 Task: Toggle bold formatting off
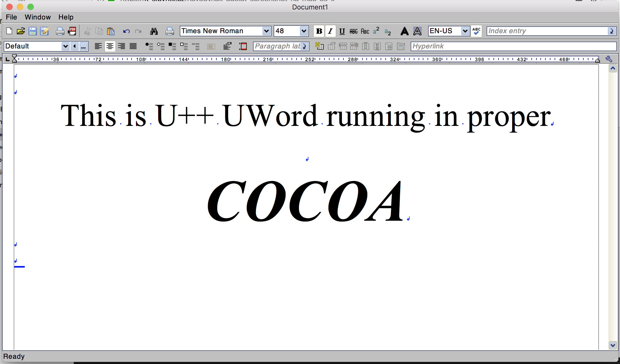coord(319,31)
